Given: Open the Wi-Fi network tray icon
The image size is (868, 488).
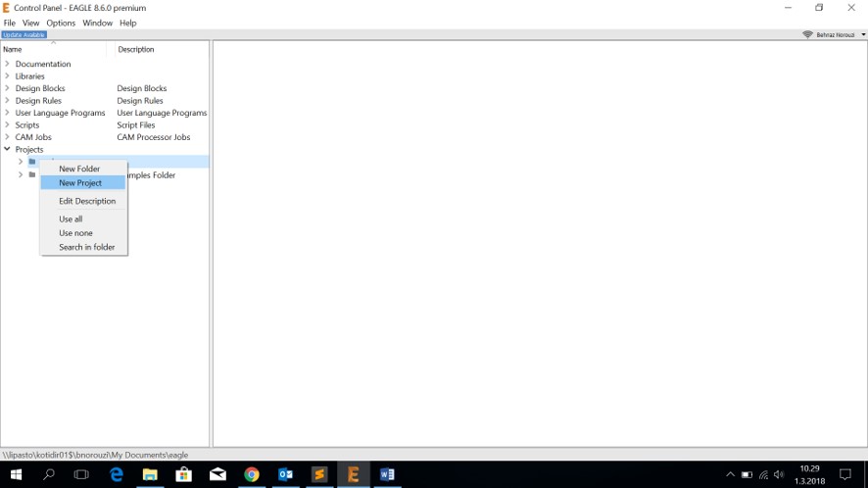Looking at the screenshot, I should point(763,474).
